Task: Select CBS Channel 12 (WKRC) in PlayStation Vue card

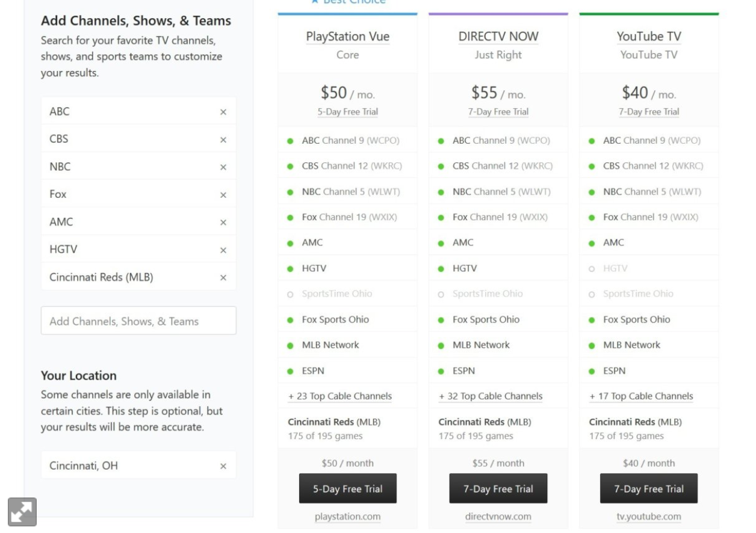Action: [352, 166]
